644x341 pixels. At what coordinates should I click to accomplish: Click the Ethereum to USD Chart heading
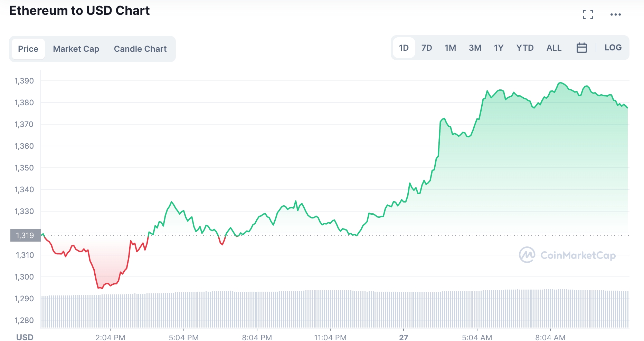(x=79, y=11)
